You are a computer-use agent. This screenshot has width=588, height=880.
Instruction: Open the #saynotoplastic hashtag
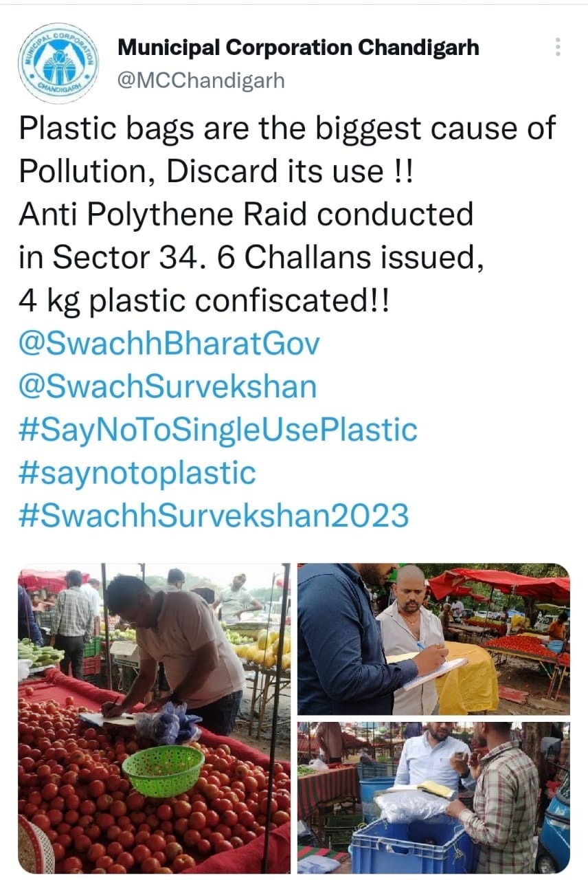pyautogui.click(x=137, y=472)
